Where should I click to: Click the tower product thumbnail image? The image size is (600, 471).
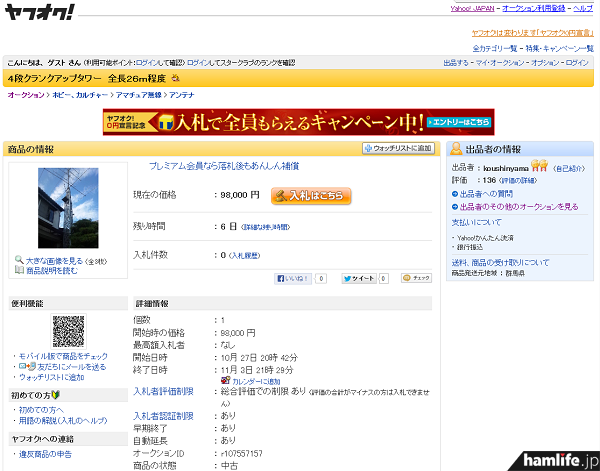[68, 208]
